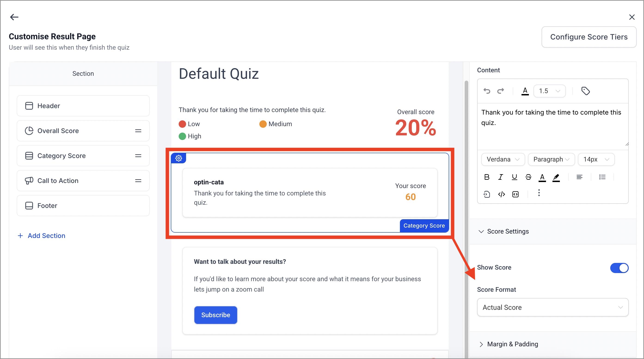Collapse the Score Settings section
This screenshot has height=359, width=644.
click(x=507, y=231)
